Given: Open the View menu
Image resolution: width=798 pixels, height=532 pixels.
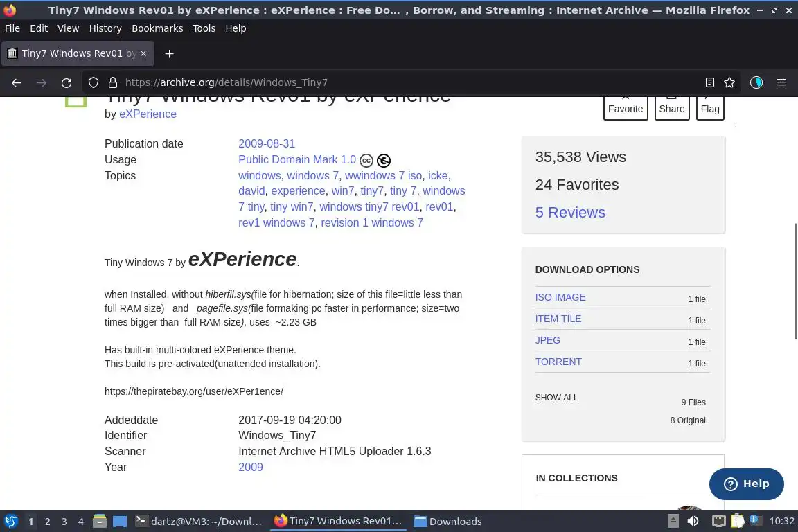Looking at the screenshot, I should 68,28.
